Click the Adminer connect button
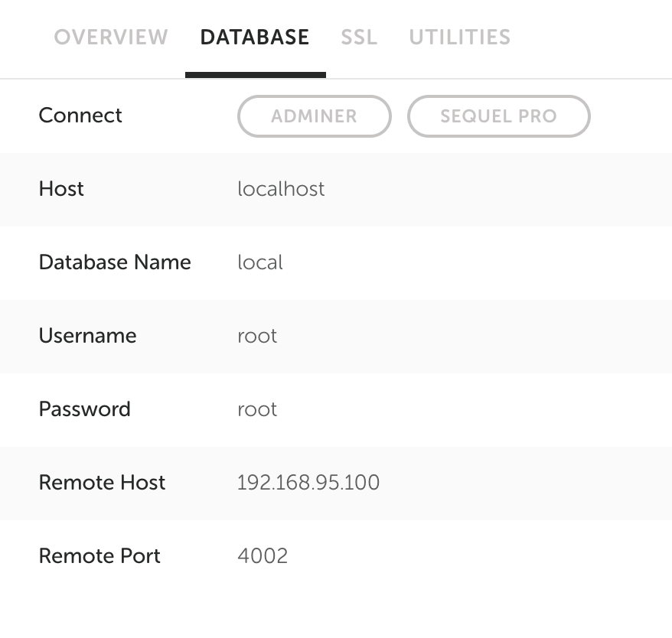Screen dimensions: 672x638 point(315,116)
